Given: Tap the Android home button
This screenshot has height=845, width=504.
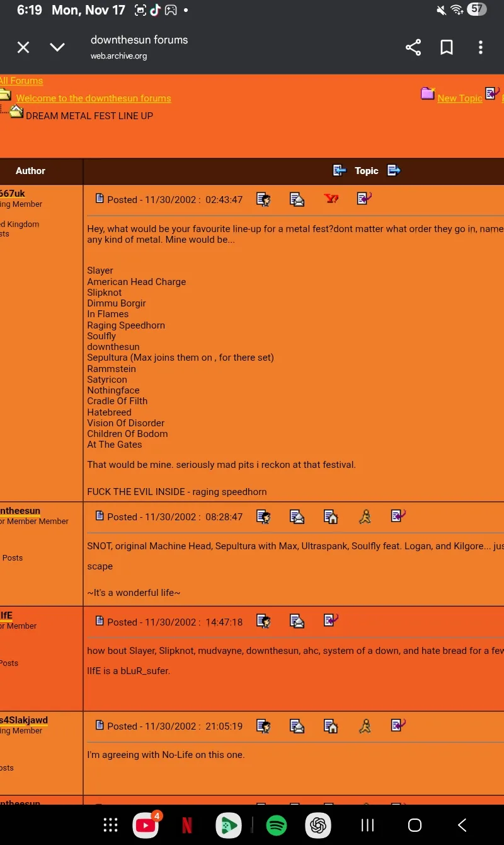Looking at the screenshot, I should point(415,825).
